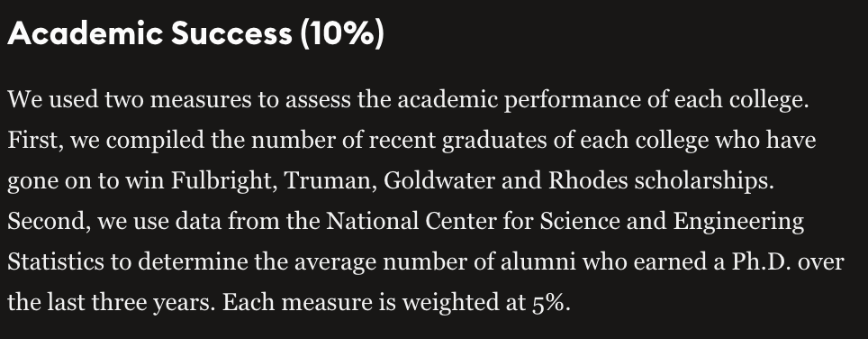
Task: Click the word Statistics
Action: click(x=55, y=261)
